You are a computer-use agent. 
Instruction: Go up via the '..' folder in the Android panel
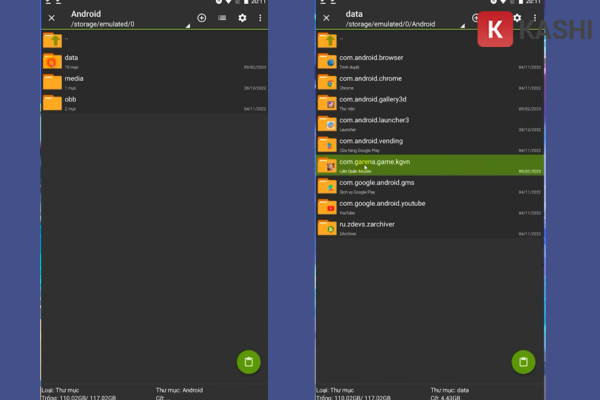[52, 40]
